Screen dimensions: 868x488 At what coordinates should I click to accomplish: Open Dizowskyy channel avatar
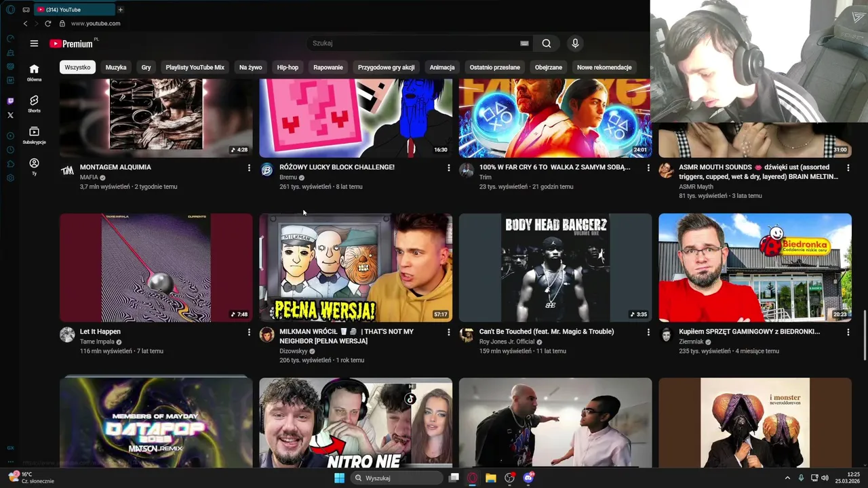pyautogui.click(x=267, y=335)
